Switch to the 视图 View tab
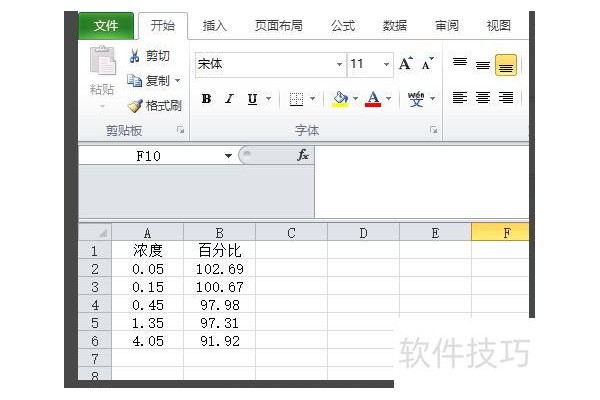The width and height of the screenshot is (600, 400). point(499,26)
